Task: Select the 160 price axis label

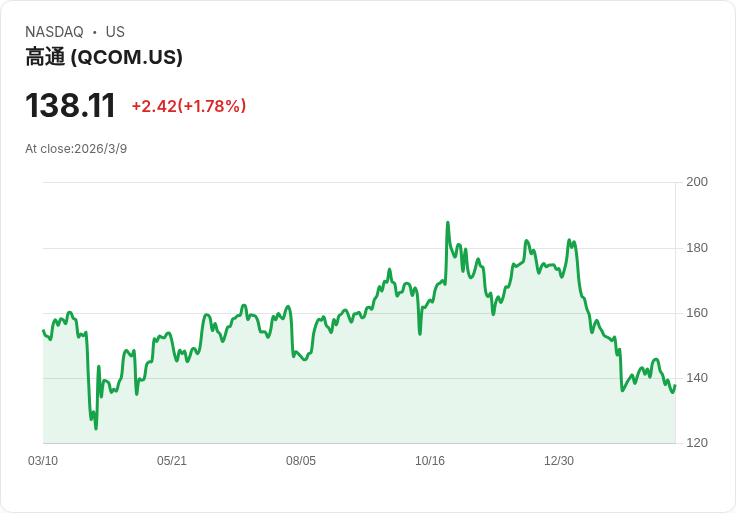Action: coord(697,313)
